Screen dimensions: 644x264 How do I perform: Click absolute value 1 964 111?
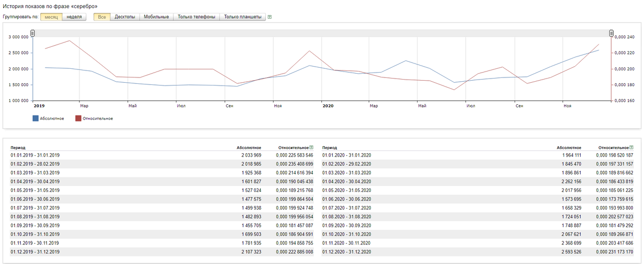(x=570, y=155)
